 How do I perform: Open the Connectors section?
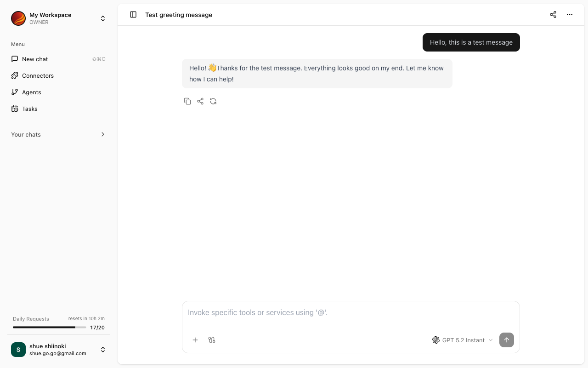coord(38,75)
